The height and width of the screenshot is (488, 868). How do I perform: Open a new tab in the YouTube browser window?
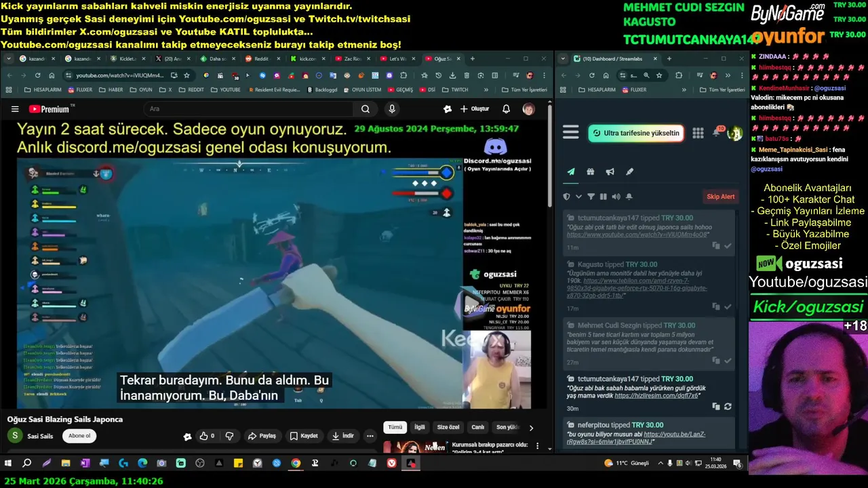[x=473, y=59]
